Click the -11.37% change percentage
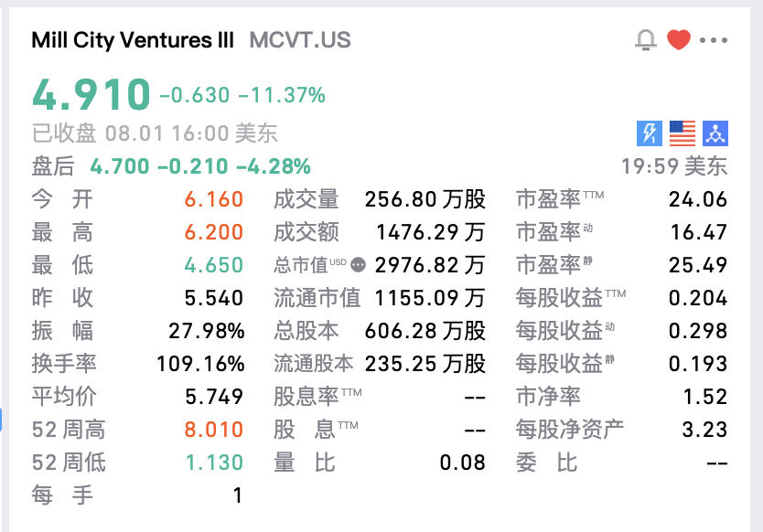This screenshot has width=763, height=532. click(281, 95)
